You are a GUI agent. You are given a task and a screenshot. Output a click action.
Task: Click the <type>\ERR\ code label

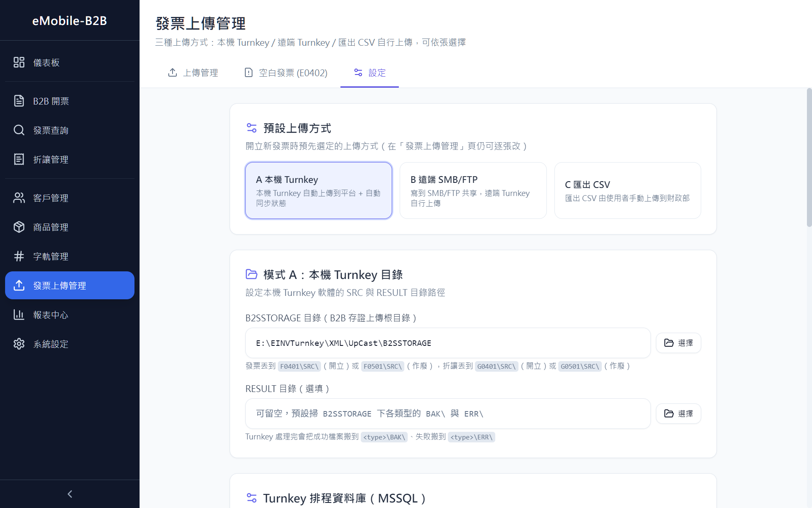[x=472, y=437]
